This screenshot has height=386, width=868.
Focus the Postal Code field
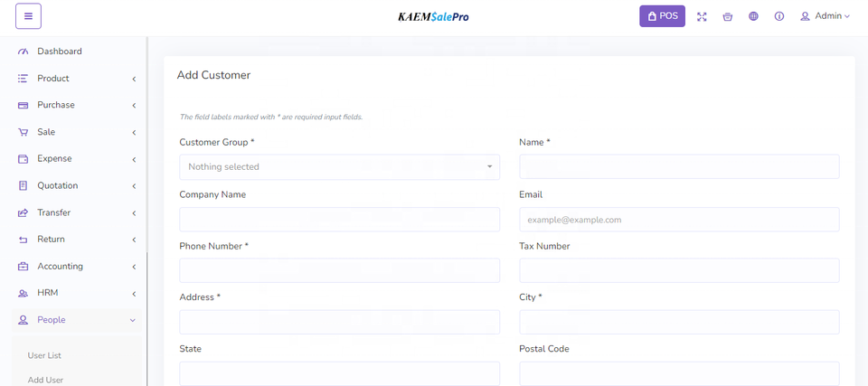(679, 374)
